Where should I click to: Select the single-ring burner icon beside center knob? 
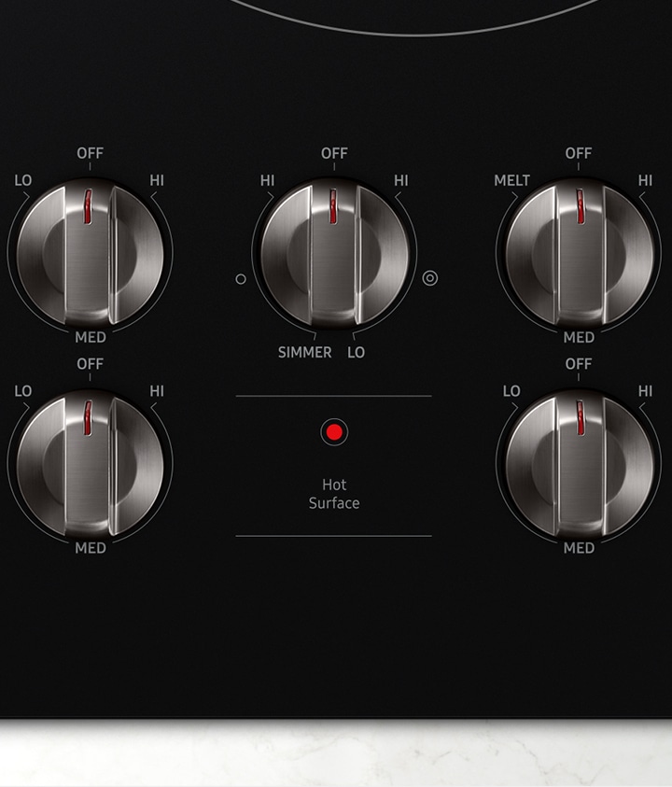pyautogui.click(x=241, y=278)
